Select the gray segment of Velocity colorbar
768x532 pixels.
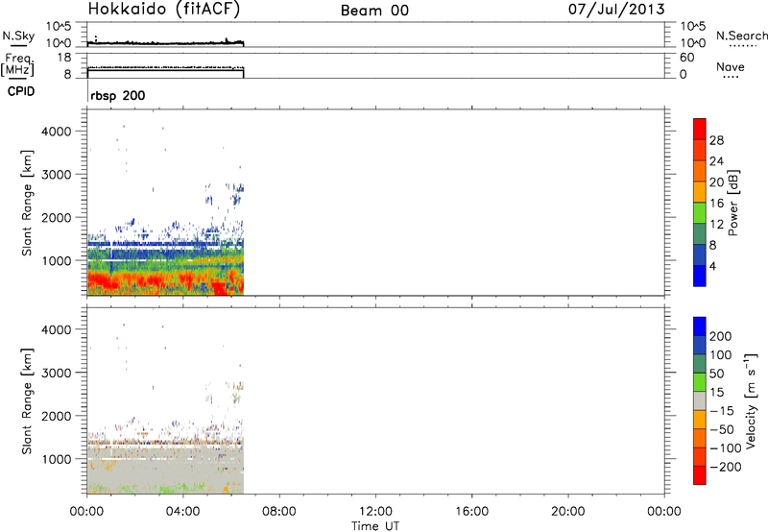(x=700, y=401)
